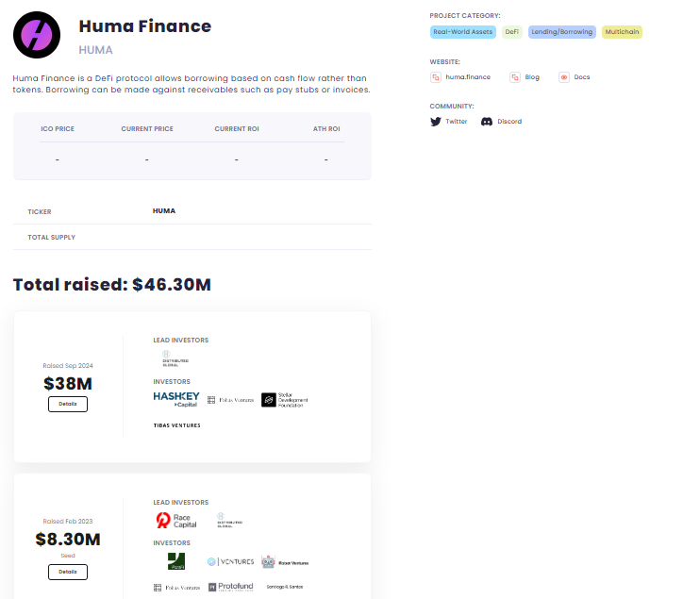The width and height of the screenshot is (700, 599).
Task: Select the Multichain category tag
Action: coord(622,32)
